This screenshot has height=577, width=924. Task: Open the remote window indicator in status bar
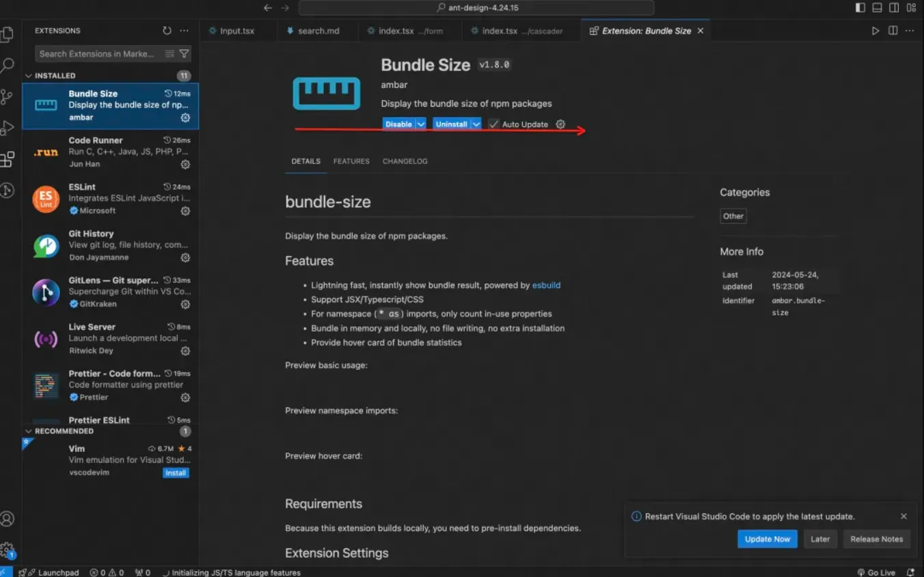coord(5,572)
